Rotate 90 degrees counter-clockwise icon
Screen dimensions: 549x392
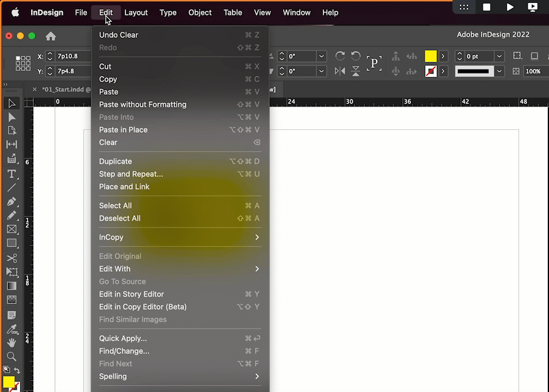tap(356, 56)
